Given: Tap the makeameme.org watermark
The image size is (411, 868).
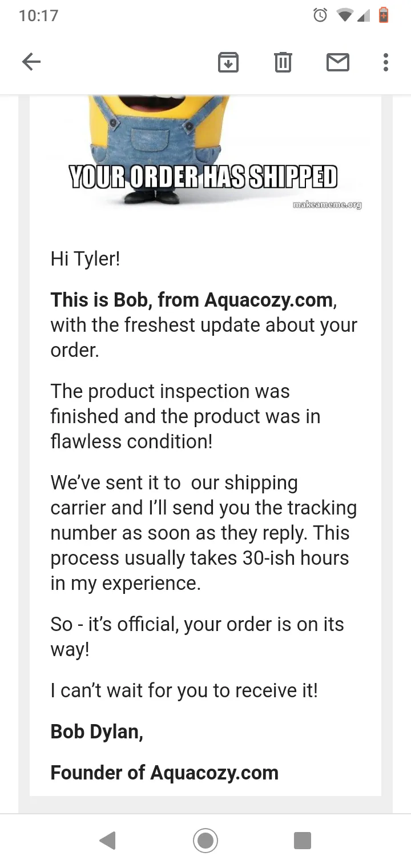Looking at the screenshot, I should pyautogui.click(x=327, y=204).
